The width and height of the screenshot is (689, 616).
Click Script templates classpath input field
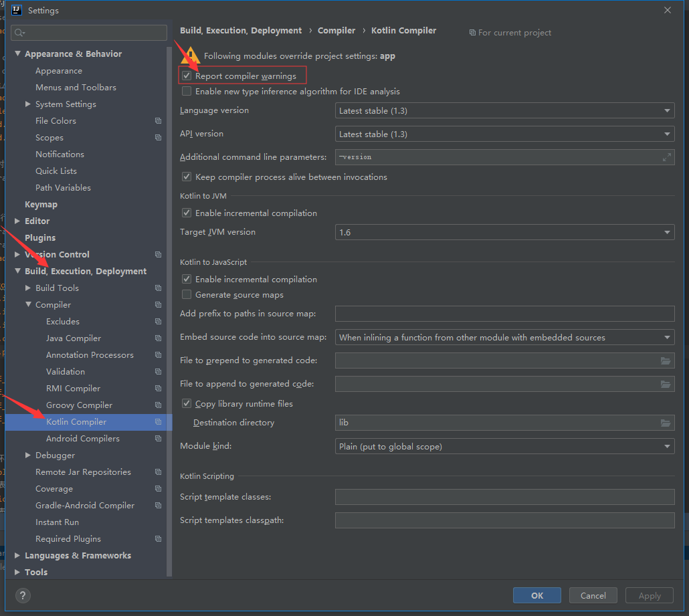504,520
